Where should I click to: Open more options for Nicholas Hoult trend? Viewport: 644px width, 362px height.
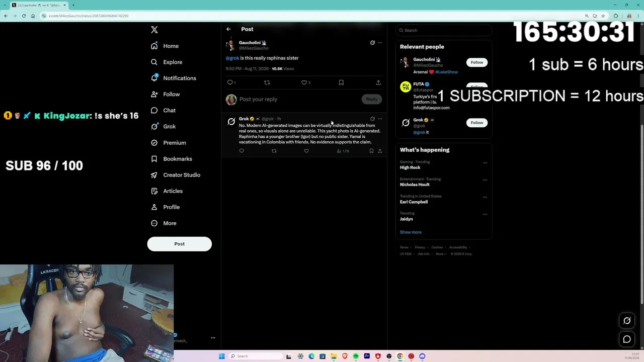(x=485, y=180)
